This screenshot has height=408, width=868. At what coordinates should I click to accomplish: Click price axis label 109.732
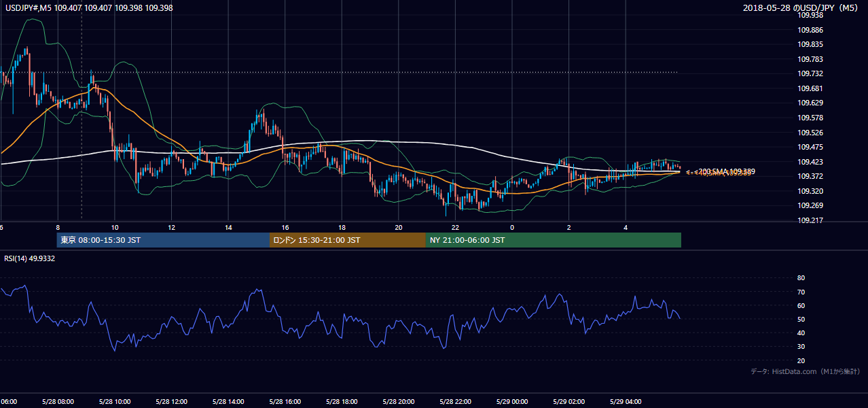tap(811, 73)
